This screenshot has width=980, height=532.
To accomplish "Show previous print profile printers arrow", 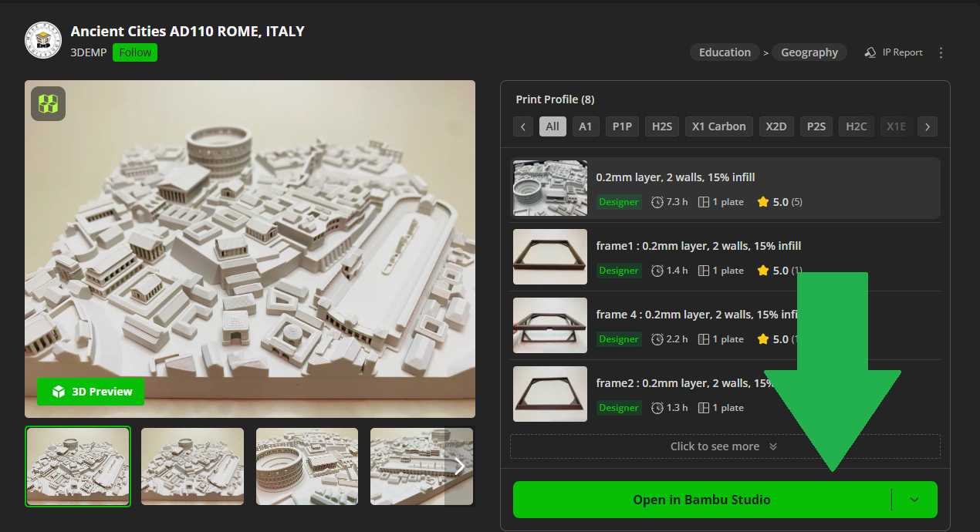I will click(x=523, y=126).
